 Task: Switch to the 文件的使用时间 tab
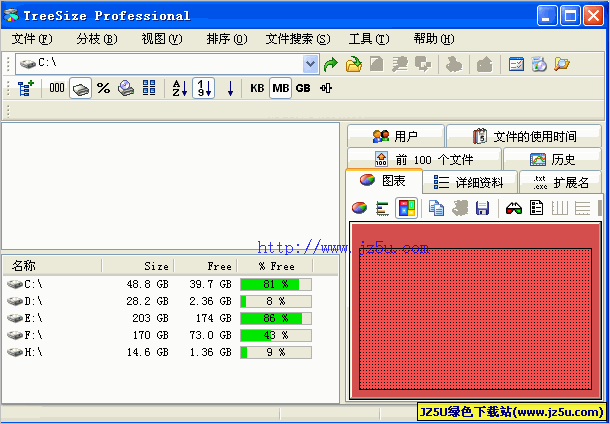click(524, 136)
